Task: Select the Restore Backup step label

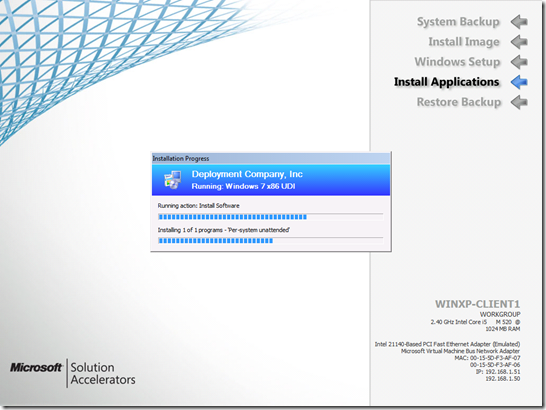Action: point(459,102)
